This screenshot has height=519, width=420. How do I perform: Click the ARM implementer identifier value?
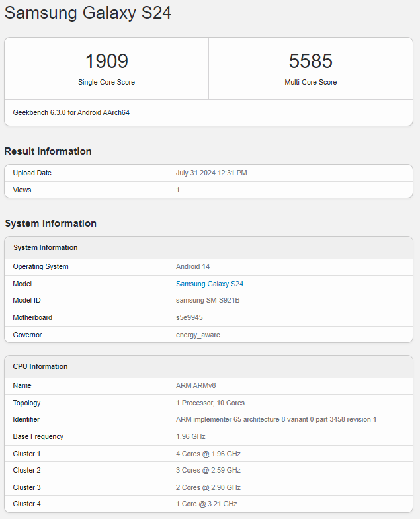tap(276, 419)
